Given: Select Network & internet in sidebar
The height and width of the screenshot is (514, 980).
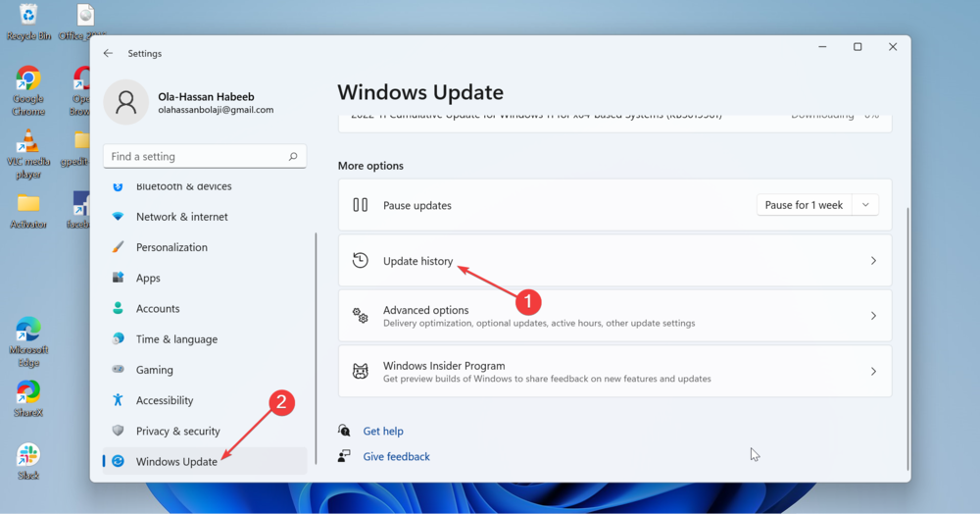Looking at the screenshot, I should pos(205,217).
